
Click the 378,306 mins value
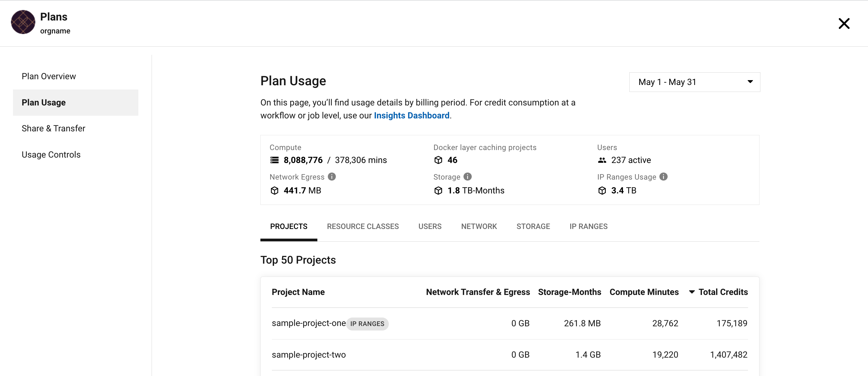(360, 160)
